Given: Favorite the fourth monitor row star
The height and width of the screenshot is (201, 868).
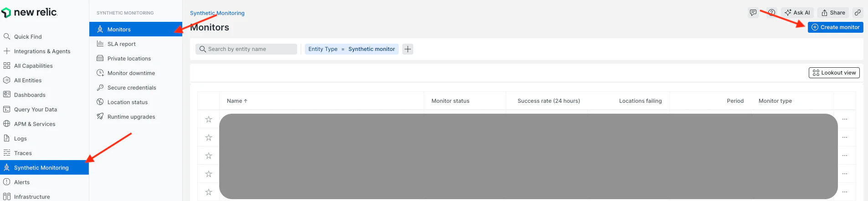Looking at the screenshot, I should (x=209, y=174).
